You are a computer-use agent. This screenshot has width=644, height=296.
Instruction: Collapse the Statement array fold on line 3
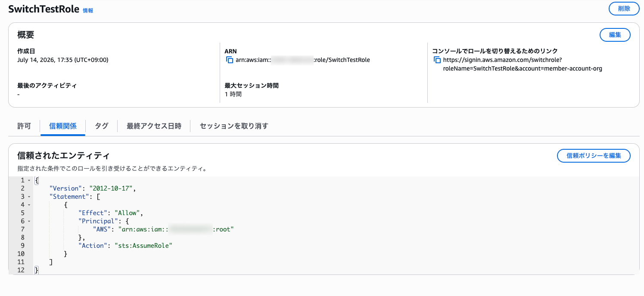tap(29, 197)
